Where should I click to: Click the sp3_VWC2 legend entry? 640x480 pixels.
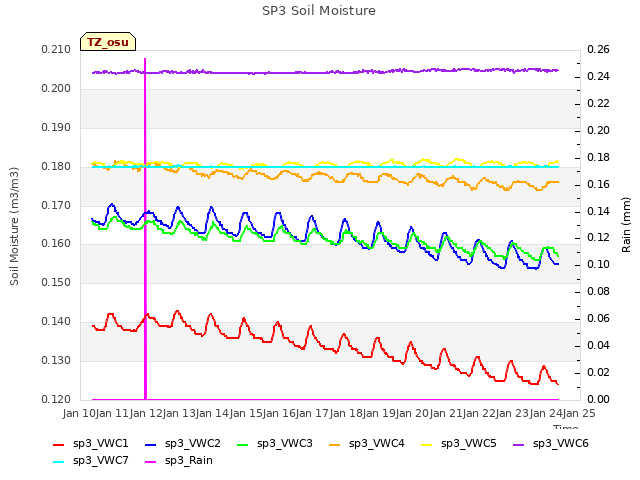pyautogui.click(x=183, y=444)
